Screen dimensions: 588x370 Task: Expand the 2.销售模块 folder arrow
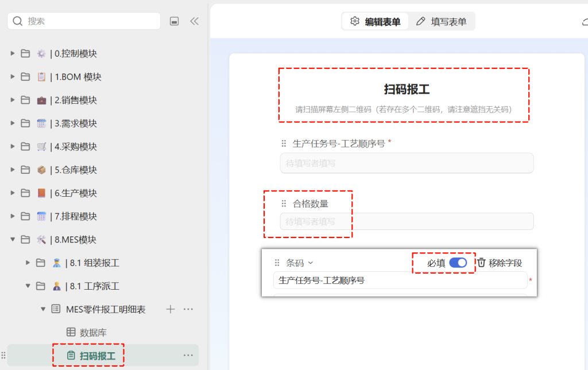[x=13, y=100]
